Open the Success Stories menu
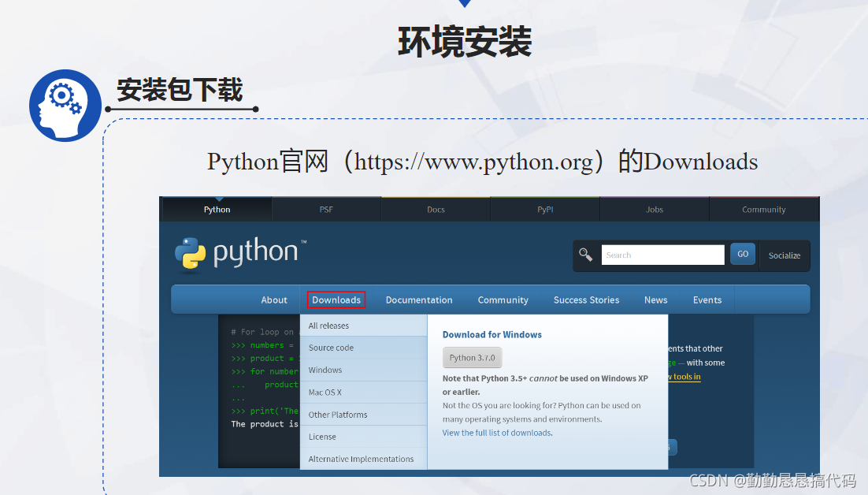Screen dimensions: 868x495 coord(586,300)
